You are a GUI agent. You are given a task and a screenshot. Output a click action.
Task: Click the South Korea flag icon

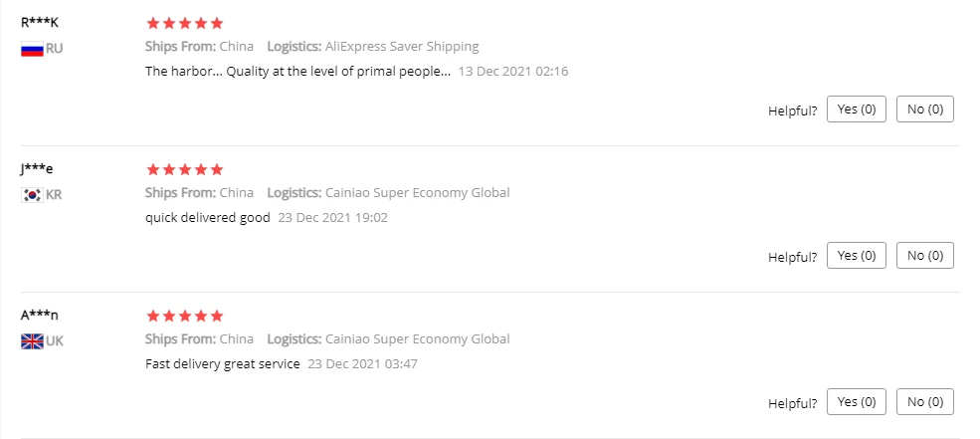point(32,195)
